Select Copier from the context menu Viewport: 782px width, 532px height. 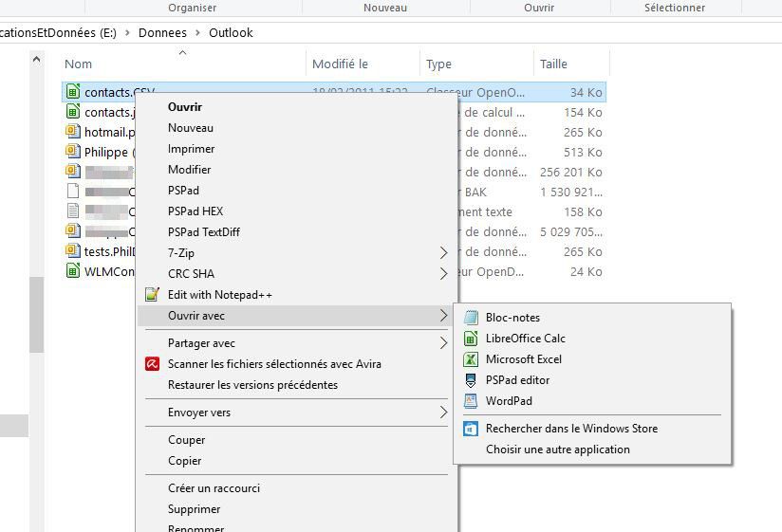coord(184,461)
